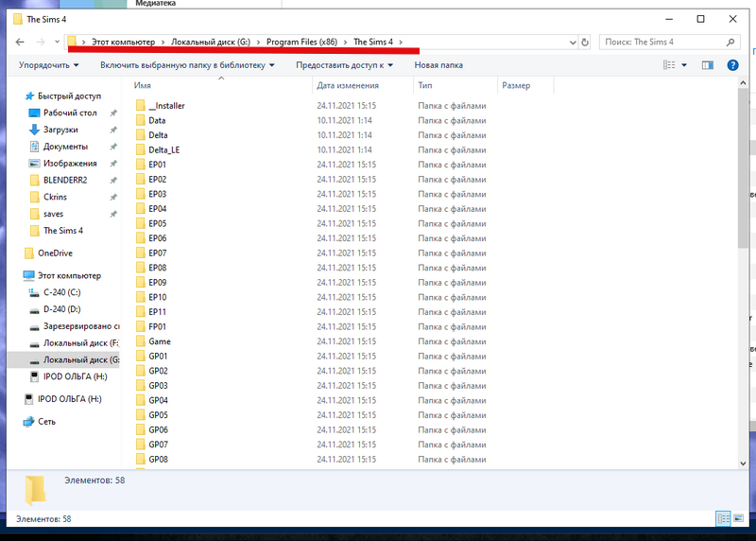
Task: Open Изображения in the sidebar
Action: pos(70,163)
